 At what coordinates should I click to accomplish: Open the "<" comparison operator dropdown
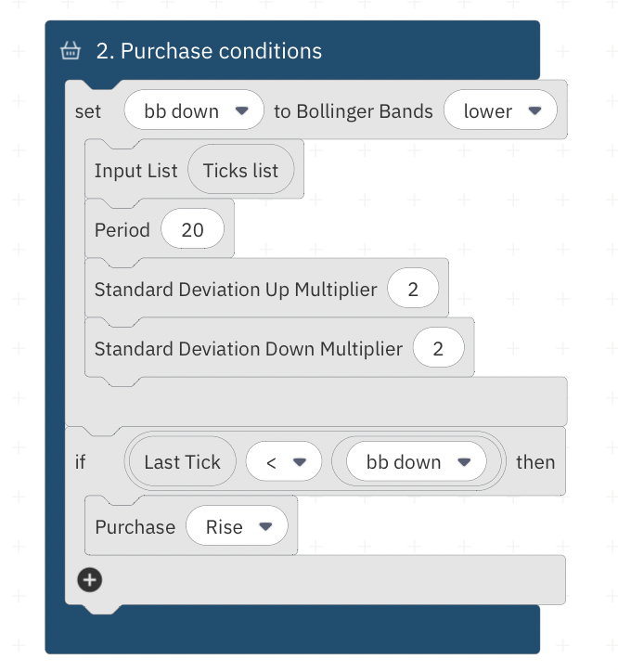[284, 462]
